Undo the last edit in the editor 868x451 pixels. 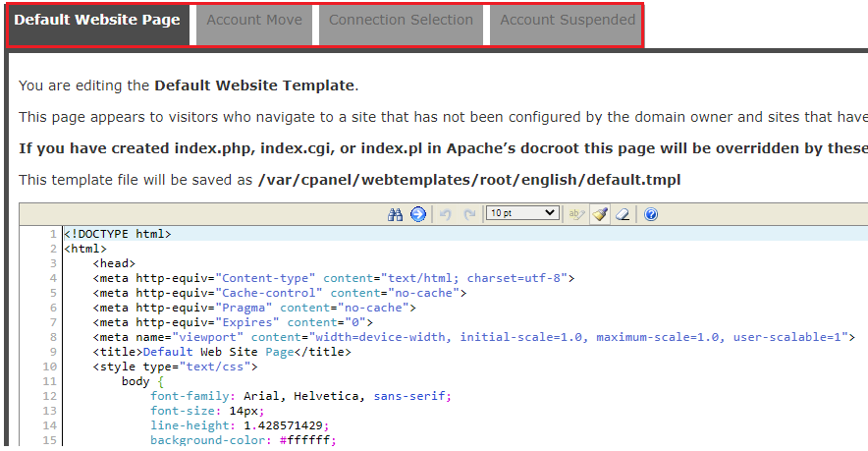tap(446, 214)
